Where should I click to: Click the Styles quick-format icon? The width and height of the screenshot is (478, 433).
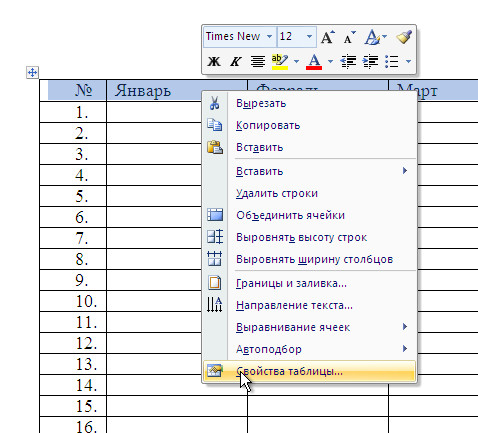coord(373,37)
